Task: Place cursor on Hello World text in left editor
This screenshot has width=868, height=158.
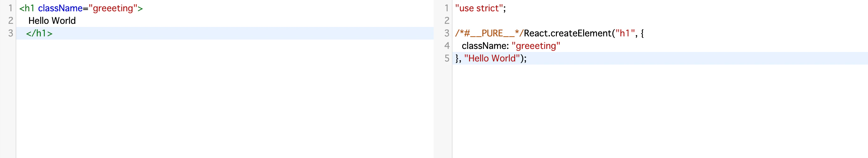Action: 52,21
